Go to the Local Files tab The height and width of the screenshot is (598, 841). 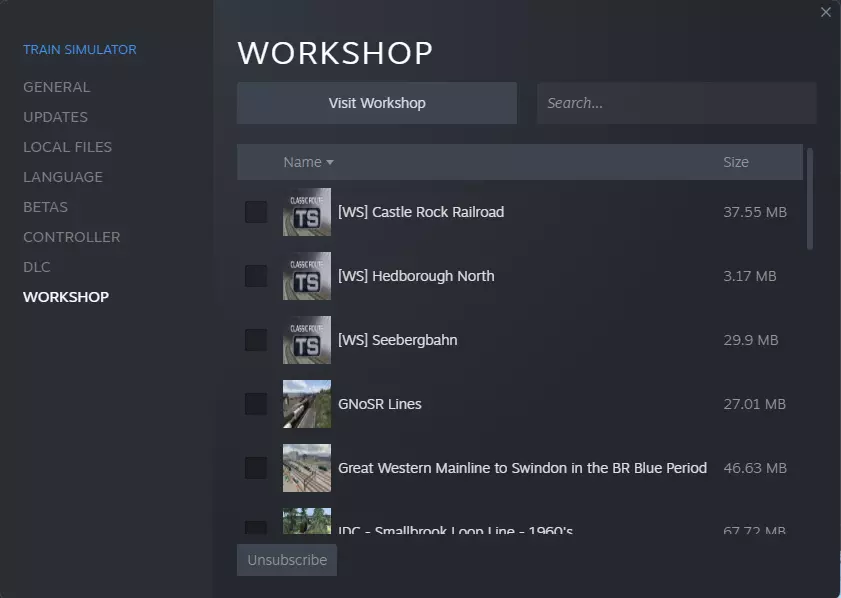coord(68,147)
